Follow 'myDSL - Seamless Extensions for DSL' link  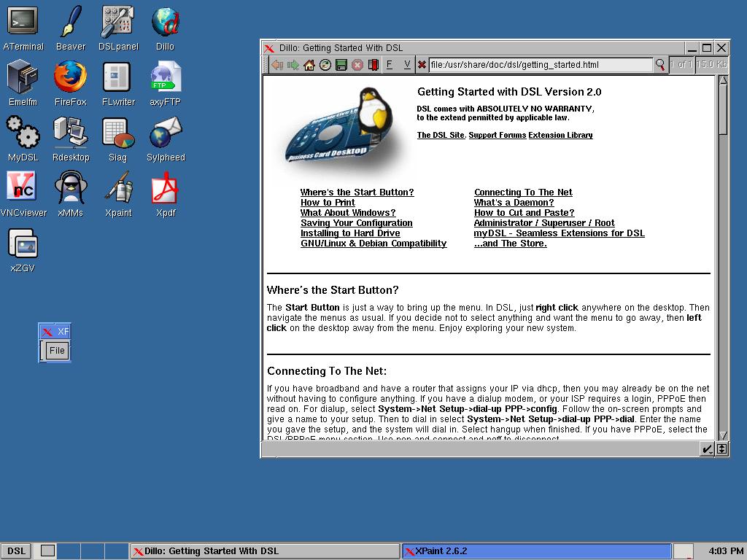[559, 233]
